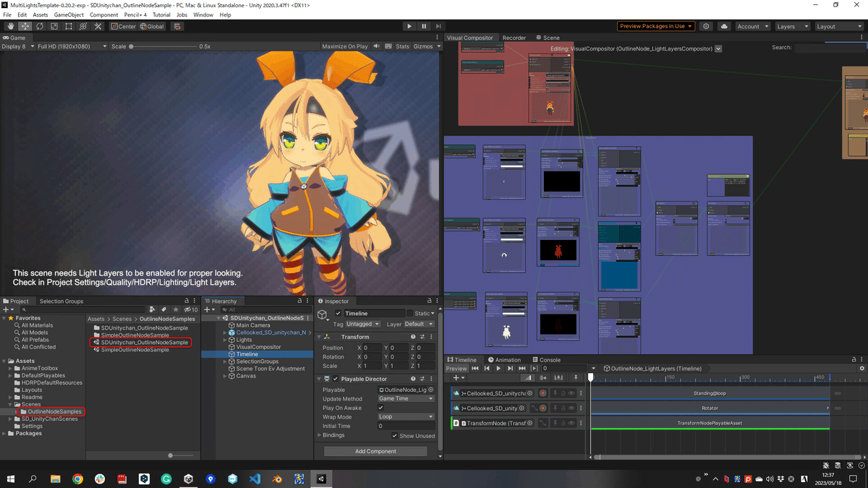This screenshot has width=868, height=488.
Task: Click the Timeline Preview button
Action: [x=456, y=368]
